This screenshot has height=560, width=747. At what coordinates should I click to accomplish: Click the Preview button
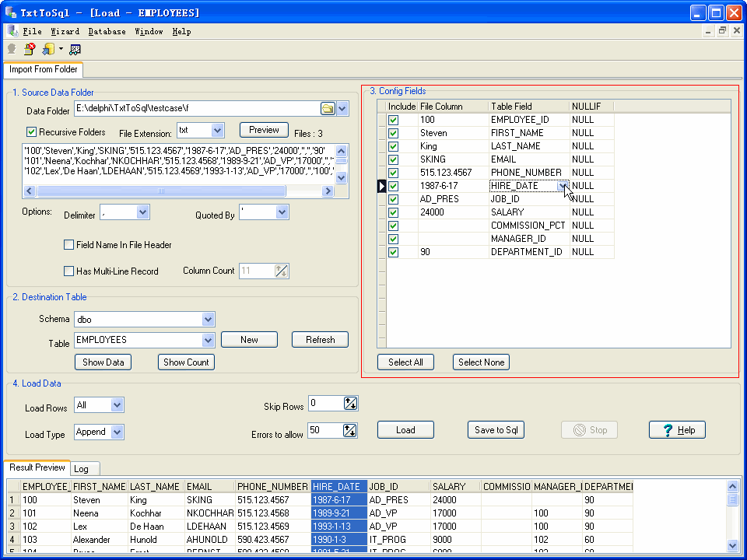(x=264, y=130)
